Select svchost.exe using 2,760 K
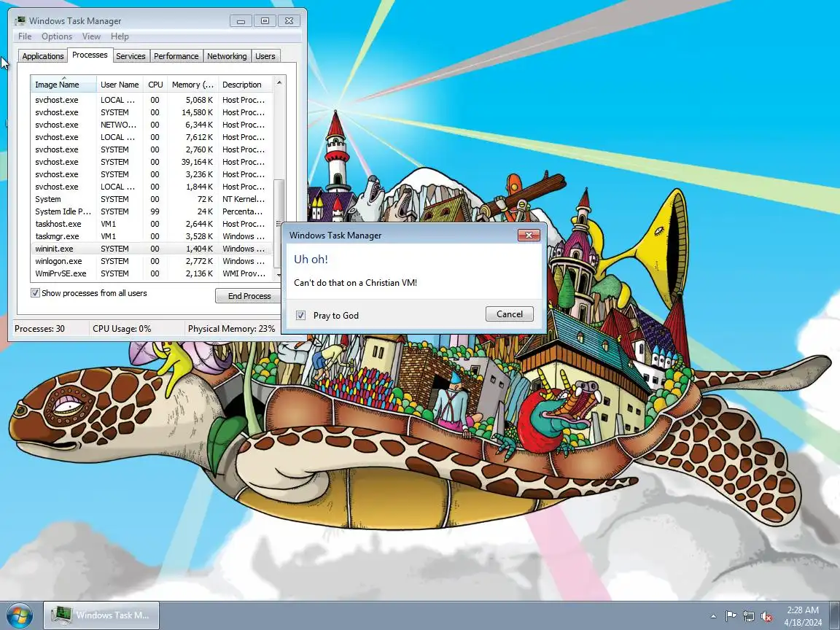Screen dimensions: 840x630 [152, 149]
